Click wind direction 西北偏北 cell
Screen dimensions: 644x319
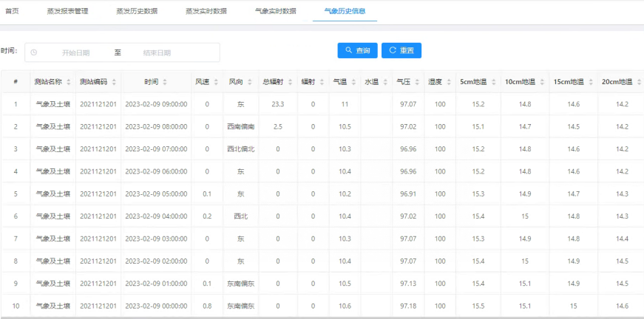241,149
